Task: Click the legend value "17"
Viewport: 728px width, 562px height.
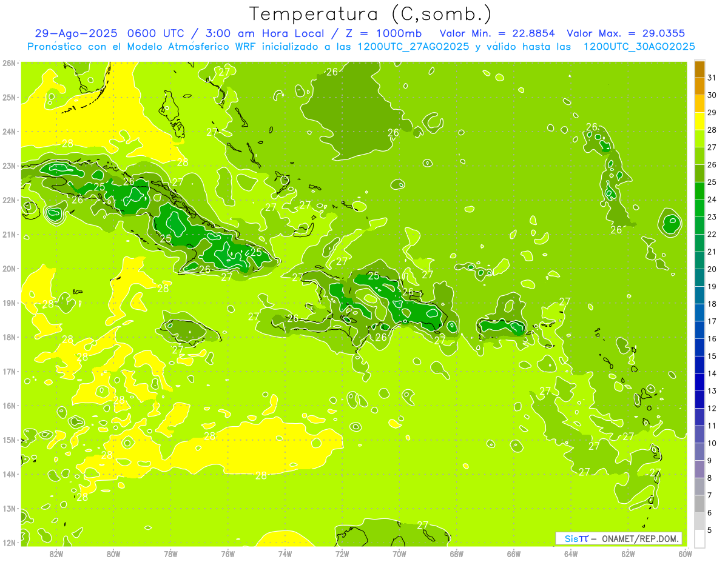Action: pos(712,321)
